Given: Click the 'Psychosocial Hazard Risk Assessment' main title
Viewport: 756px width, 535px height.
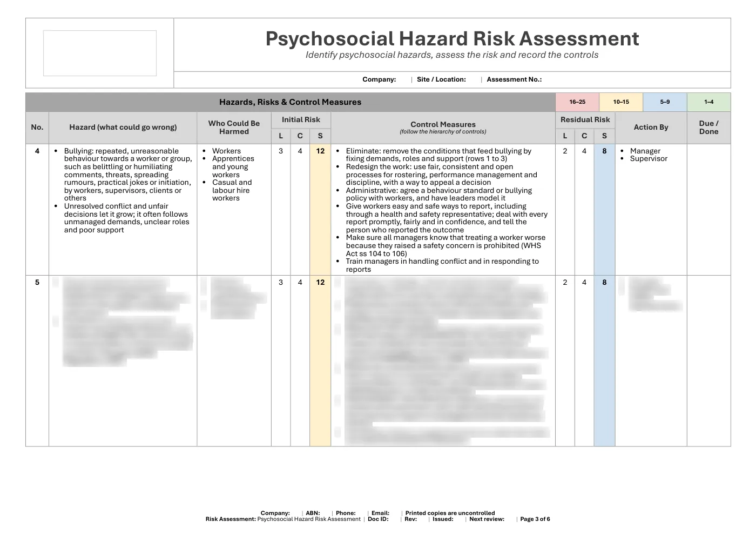Looking at the screenshot, I should 452,39.
